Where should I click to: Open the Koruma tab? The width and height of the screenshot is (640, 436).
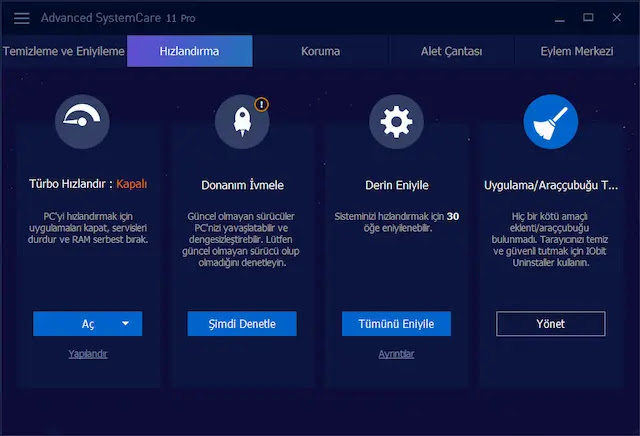320,51
